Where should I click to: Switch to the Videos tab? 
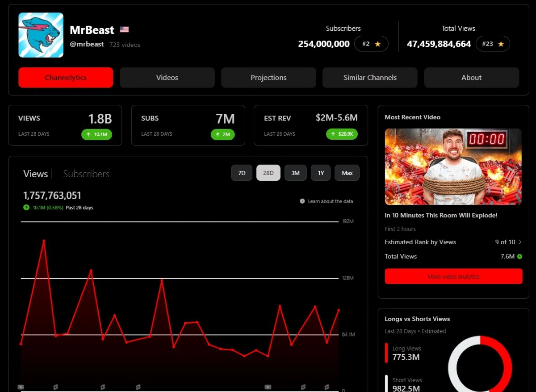[x=167, y=78]
